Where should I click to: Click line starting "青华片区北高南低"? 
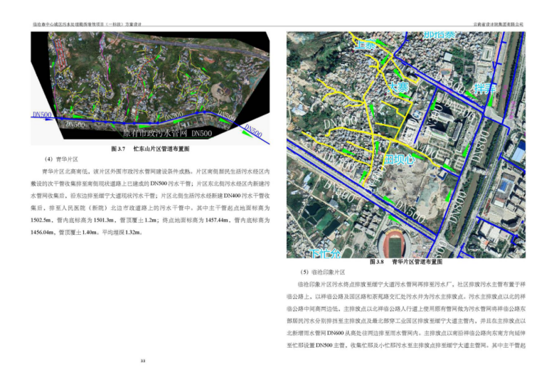pyautogui.click(x=156, y=171)
